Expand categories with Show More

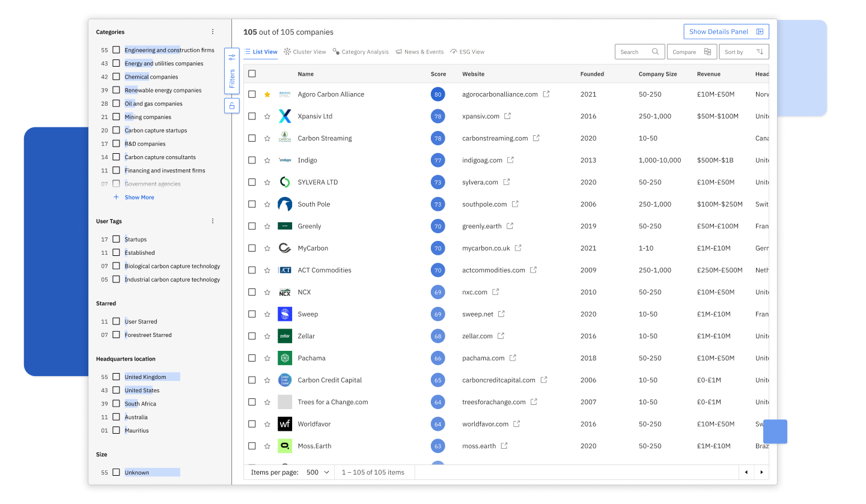134,197
